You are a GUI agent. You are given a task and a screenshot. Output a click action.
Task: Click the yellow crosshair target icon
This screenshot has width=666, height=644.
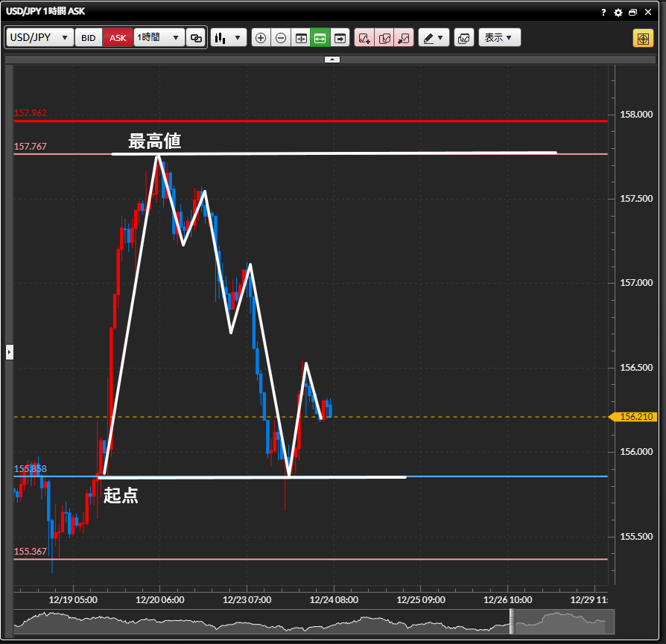click(642, 38)
